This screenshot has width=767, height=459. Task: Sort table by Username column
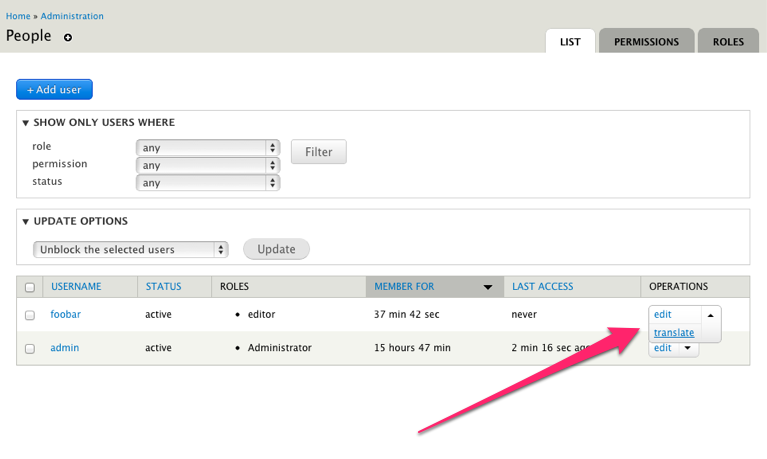[76, 287]
